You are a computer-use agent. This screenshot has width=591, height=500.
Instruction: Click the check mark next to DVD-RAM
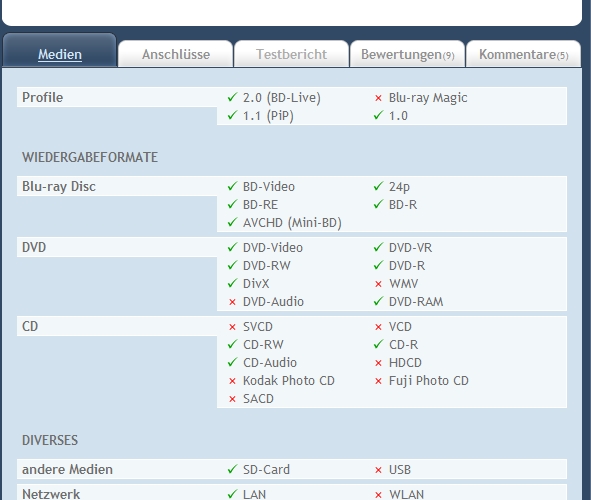378,301
